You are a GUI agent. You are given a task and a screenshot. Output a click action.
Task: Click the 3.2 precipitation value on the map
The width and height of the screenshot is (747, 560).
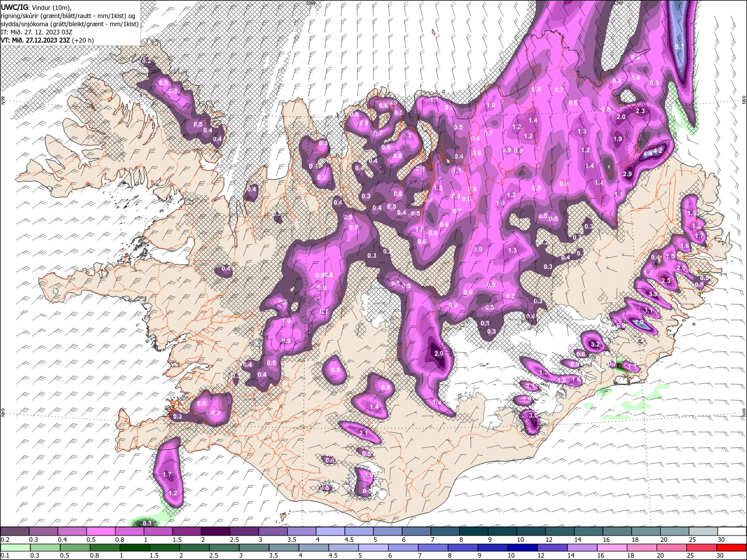(x=595, y=345)
